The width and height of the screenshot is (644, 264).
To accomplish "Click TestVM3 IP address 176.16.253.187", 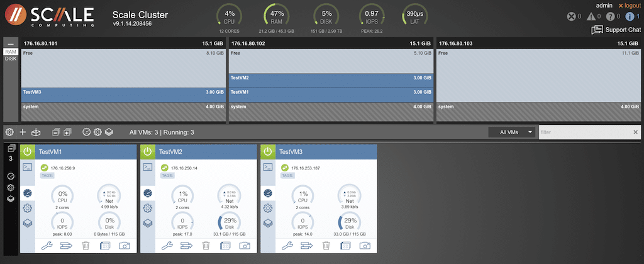I will click(306, 168).
